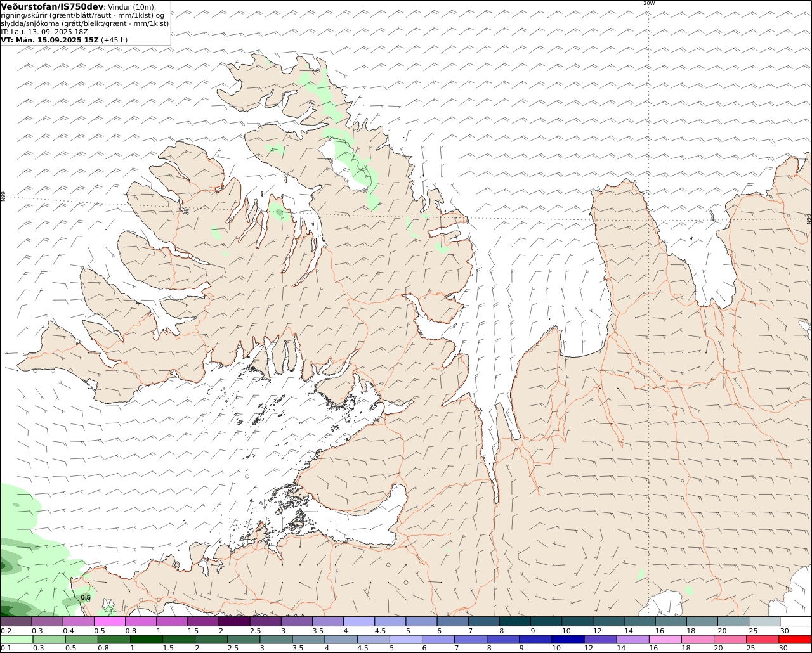Click the 'rigning/skúrir' legend description line
The width and height of the screenshot is (812, 653).
pyautogui.click(x=83, y=15)
